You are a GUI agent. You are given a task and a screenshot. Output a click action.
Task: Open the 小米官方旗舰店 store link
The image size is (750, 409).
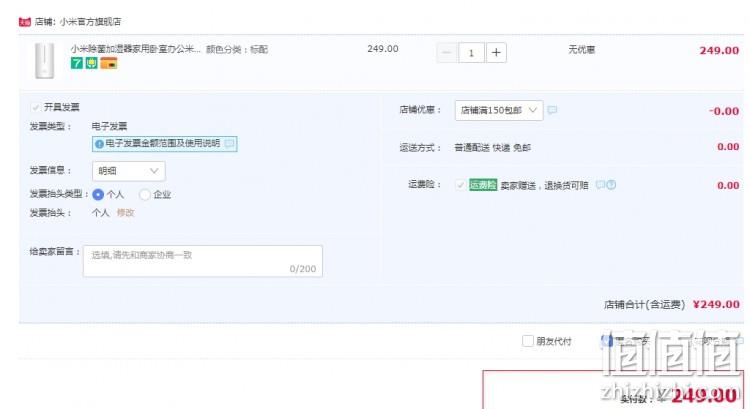tap(90, 22)
